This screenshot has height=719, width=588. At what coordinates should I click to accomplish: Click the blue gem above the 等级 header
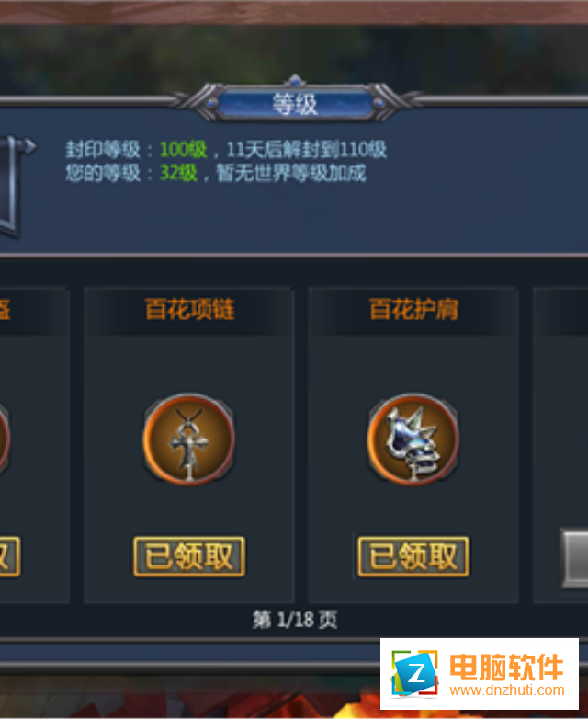click(295, 82)
